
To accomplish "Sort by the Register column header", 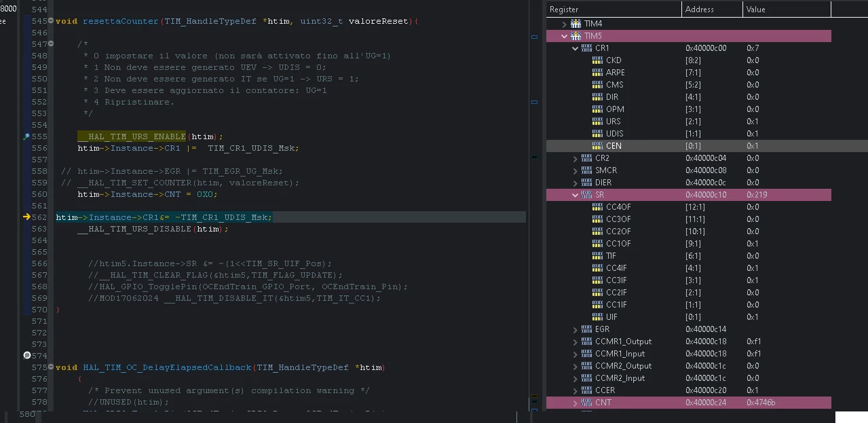I will tap(614, 9).
